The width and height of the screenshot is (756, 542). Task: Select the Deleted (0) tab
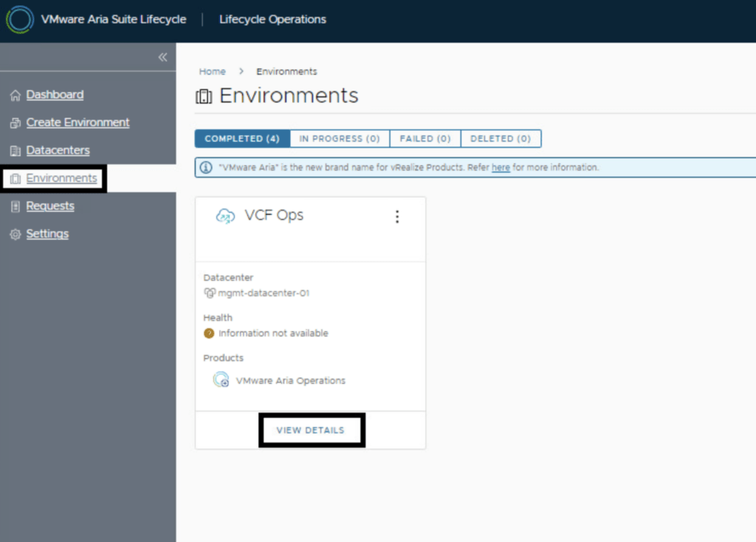(500, 139)
